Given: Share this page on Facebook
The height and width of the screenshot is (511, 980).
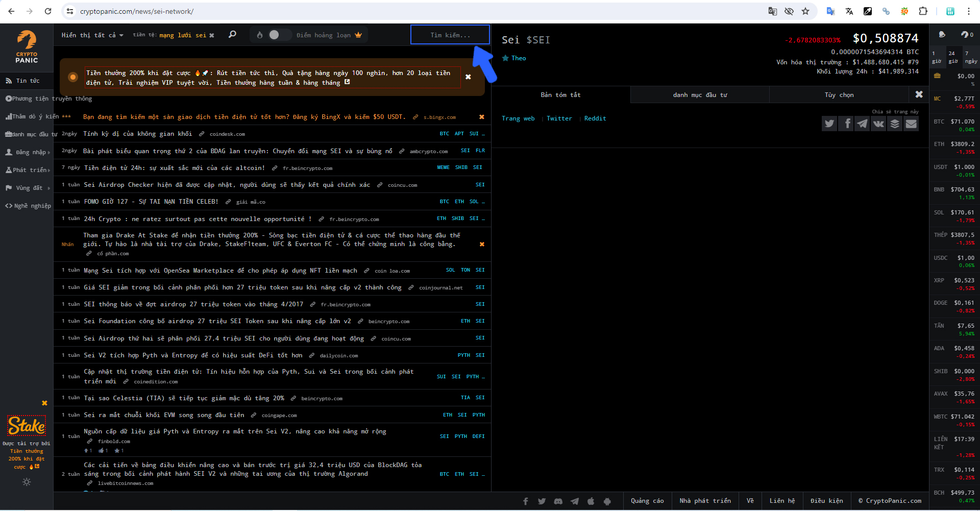Looking at the screenshot, I should pos(846,124).
